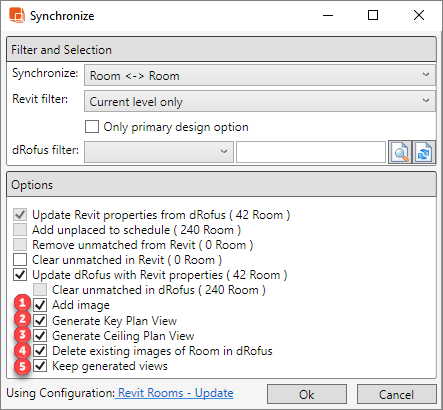This screenshot has height=410, width=443.
Task: Close the Synchronize dialog window
Action: click(x=419, y=15)
